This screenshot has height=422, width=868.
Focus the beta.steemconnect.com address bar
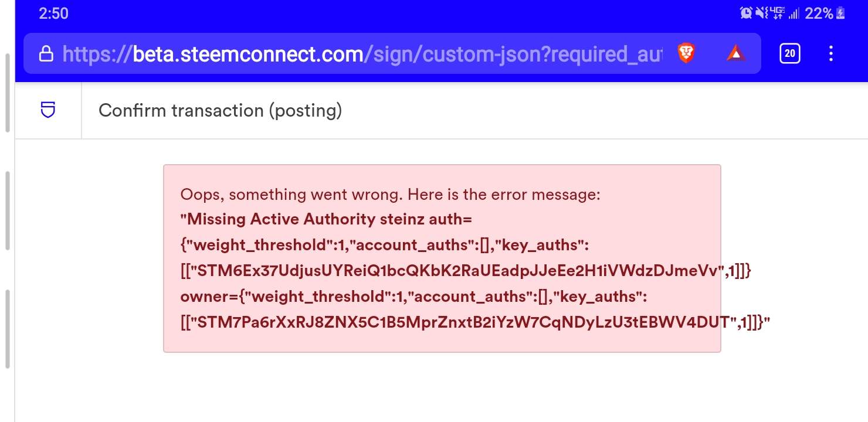(x=362, y=55)
